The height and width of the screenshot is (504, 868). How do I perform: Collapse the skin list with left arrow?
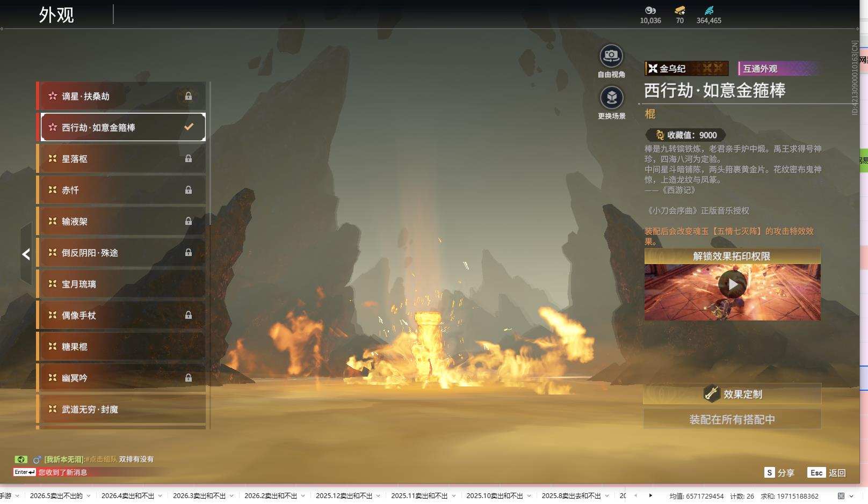click(26, 254)
